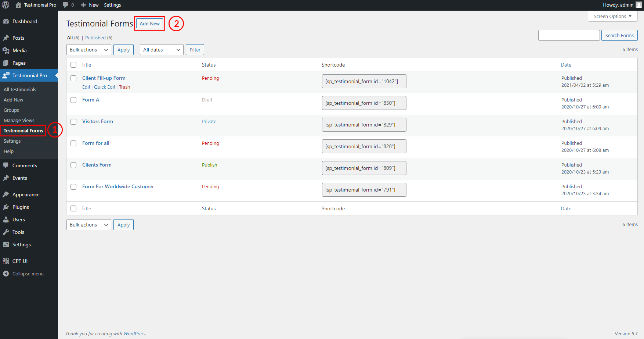Click the search forms text field
Image resolution: width=644 pixels, height=339 pixels.
(569, 35)
